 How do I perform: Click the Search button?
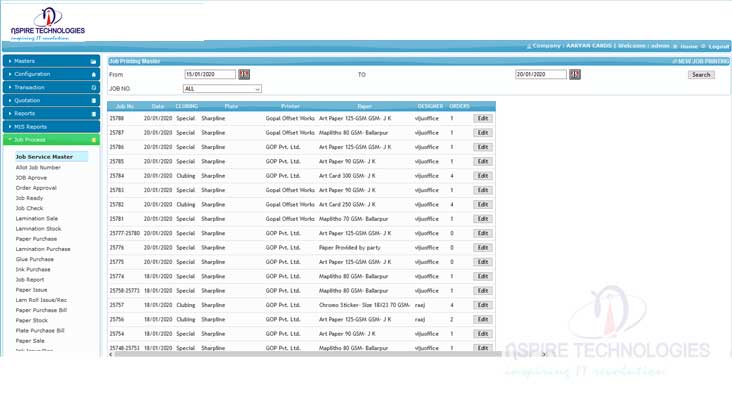701,75
